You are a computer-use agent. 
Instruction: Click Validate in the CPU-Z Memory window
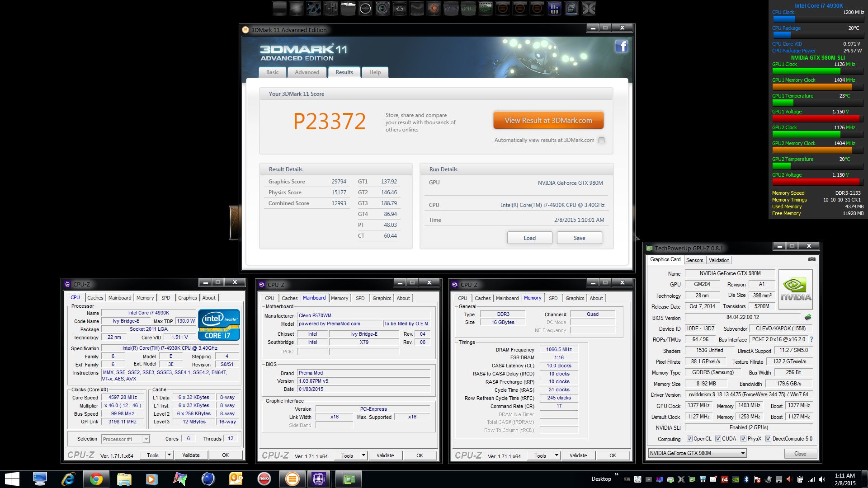click(x=578, y=455)
